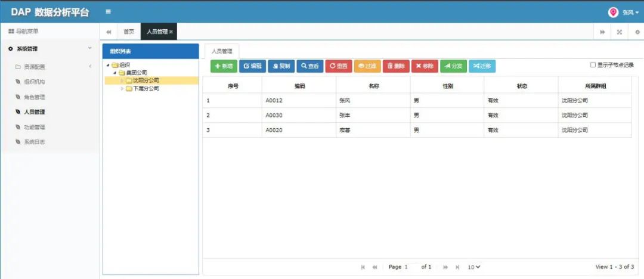Sort by the 序号 column header
Screen dimensions: 644x279
tap(233, 86)
